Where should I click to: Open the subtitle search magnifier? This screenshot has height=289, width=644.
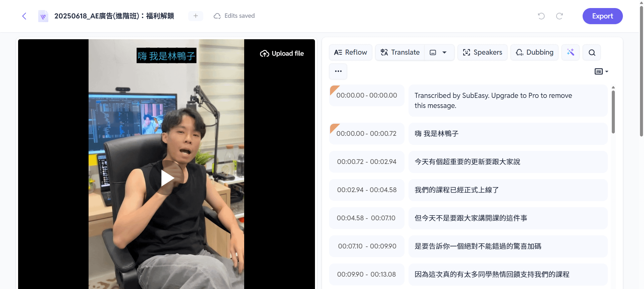pyautogui.click(x=592, y=53)
